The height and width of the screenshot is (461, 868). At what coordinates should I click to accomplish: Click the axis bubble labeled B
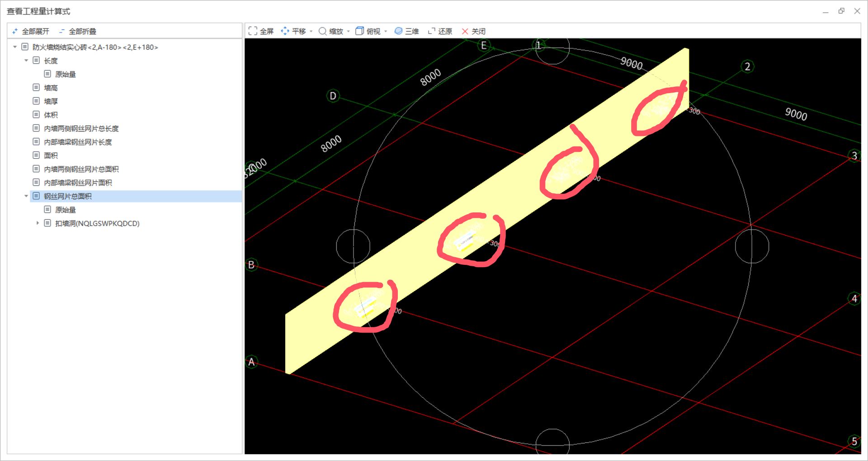pyautogui.click(x=251, y=265)
